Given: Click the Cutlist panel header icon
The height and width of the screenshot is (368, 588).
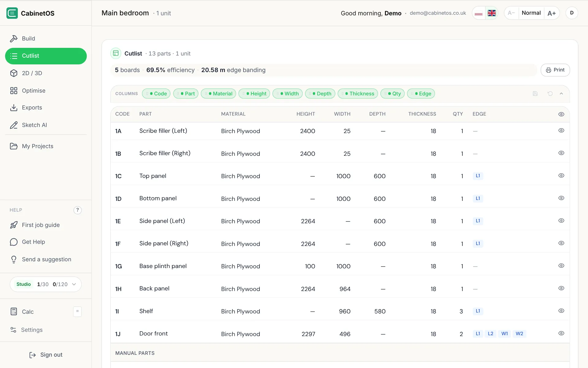Looking at the screenshot, I should point(116,53).
